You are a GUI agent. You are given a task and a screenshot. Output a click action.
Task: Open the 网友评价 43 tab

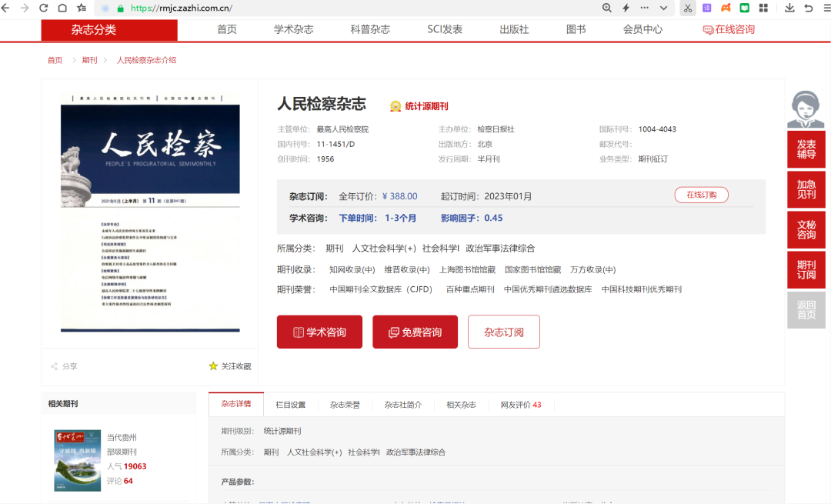[521, 405]
